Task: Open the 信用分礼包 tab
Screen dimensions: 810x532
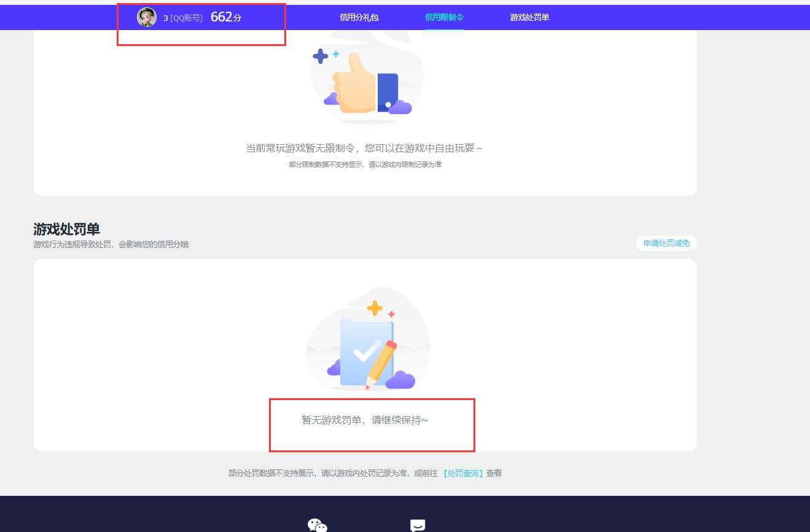Action: coord(359,18)
